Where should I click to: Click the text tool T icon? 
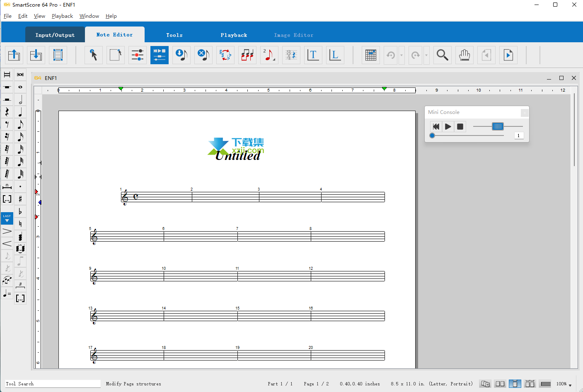(313, 55)
